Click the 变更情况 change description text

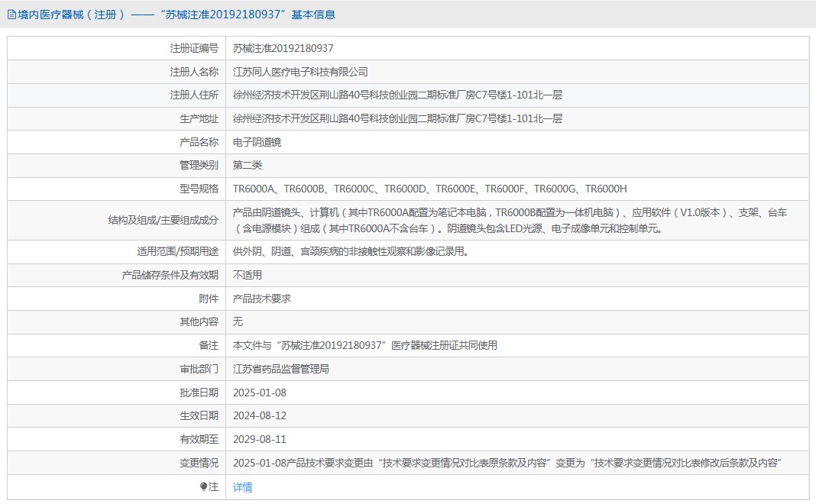(510, 463)
